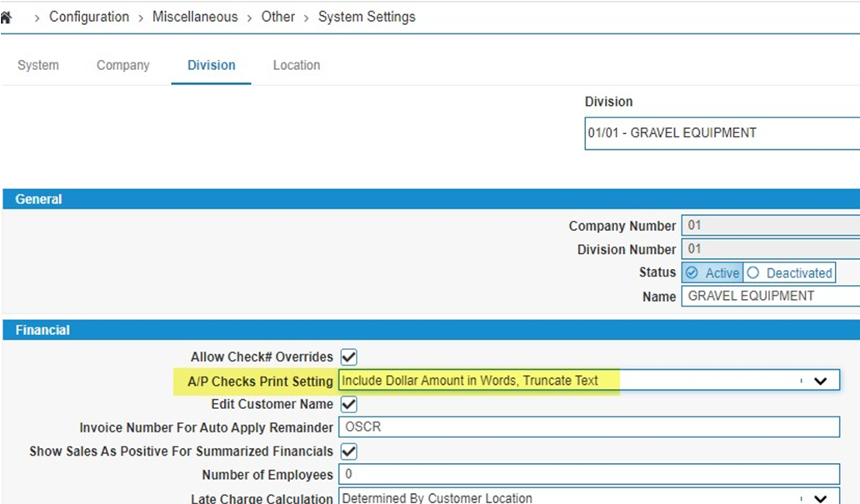Switch to the Location tab
Viewport: 860px width, 504px height.
[x=296, y=65]
